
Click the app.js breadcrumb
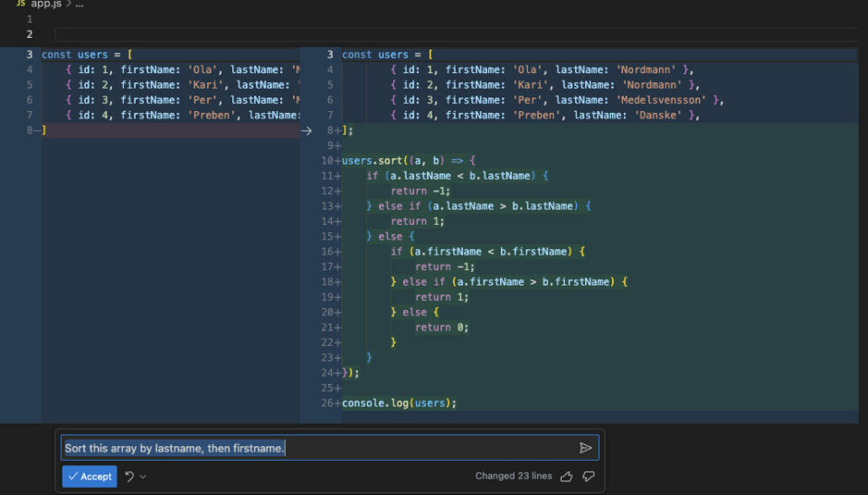click(46, 4)
